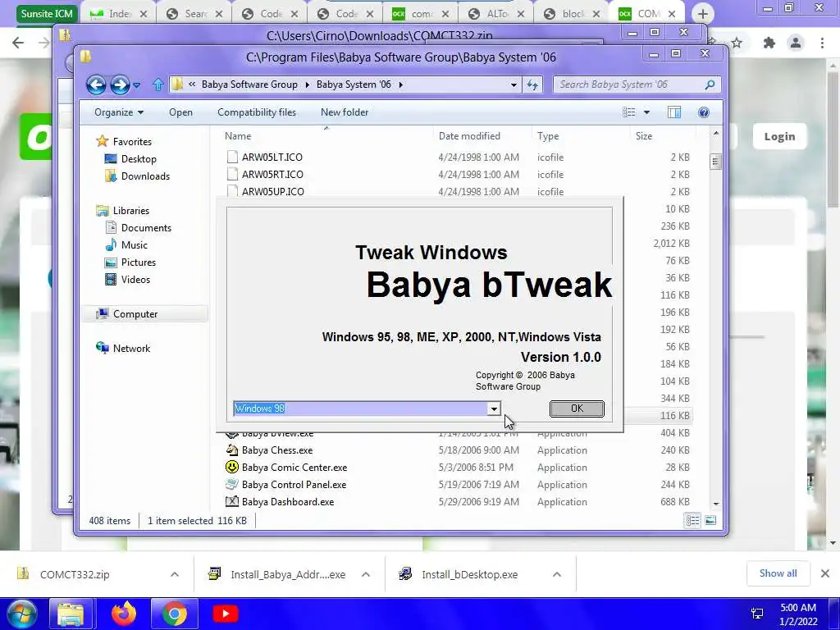Sort by the Name column header
Screen dimensions: 840x630
(238, 136)
